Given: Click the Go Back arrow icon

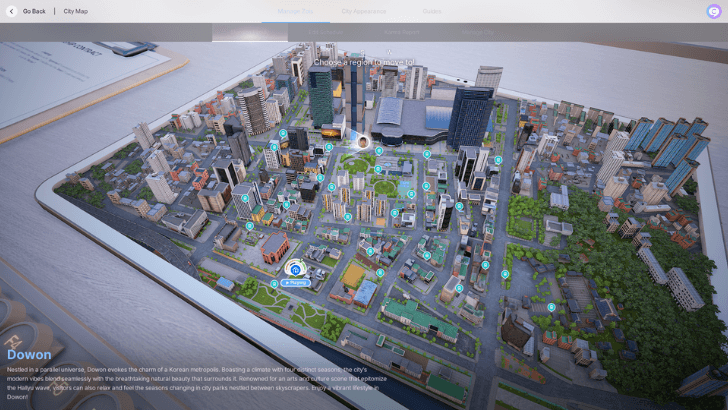Looking at the screenshot, I should tap(11, 11).
